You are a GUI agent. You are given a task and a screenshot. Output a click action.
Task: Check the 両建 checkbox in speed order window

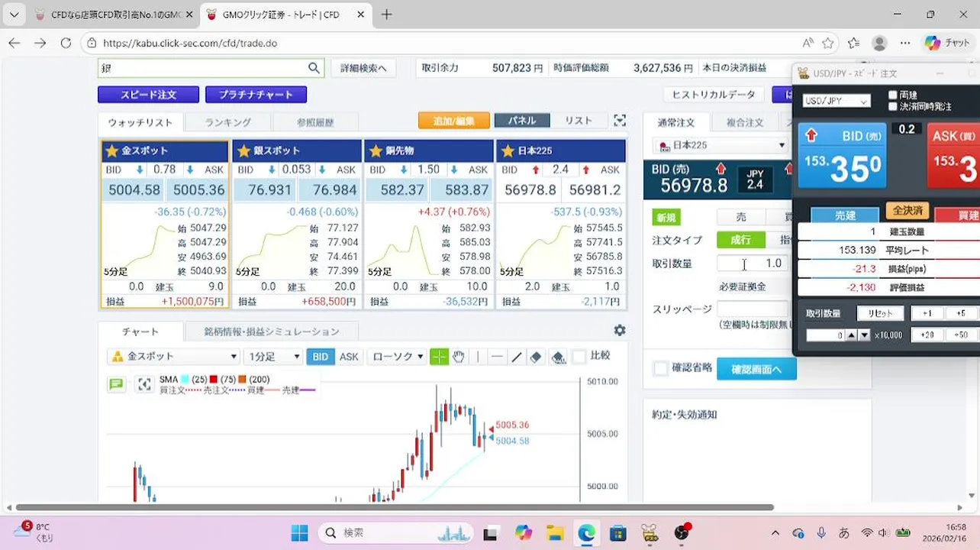[x=893, y=95]
